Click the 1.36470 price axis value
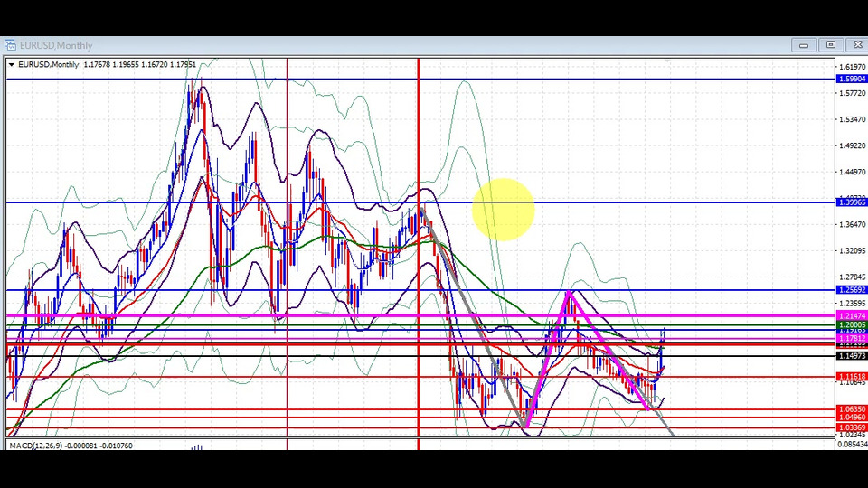The image size is (868, 488). click(852, 225)
